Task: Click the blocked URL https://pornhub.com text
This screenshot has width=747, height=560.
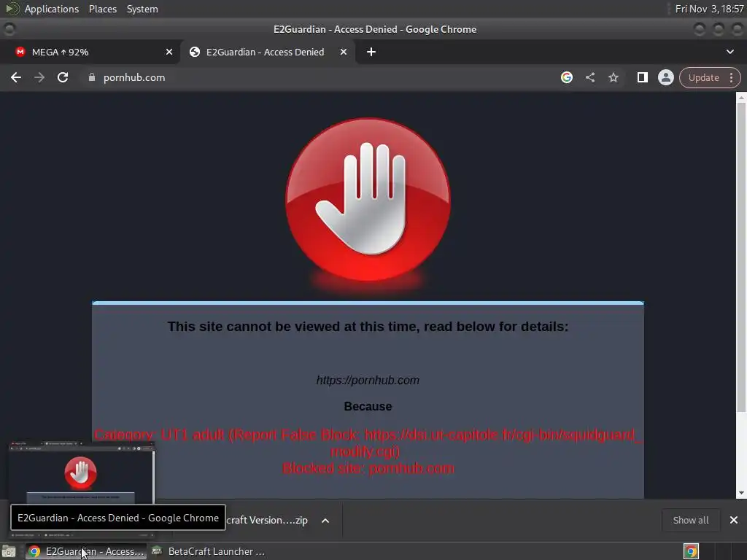Action: point(368,380)
